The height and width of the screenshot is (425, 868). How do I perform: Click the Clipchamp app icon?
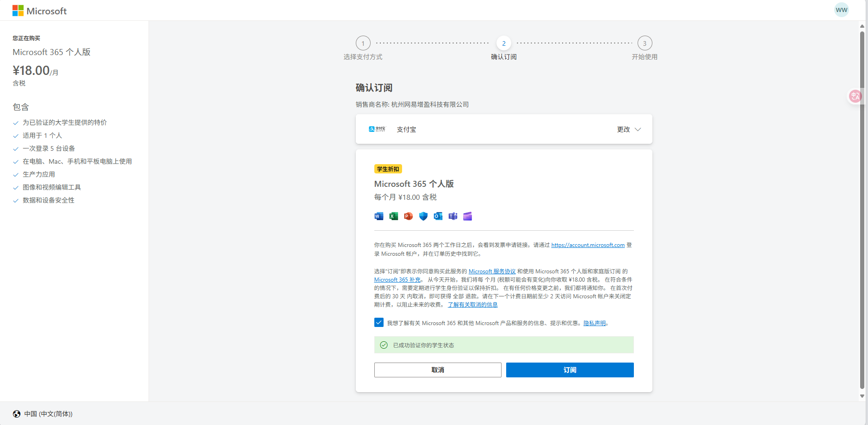pos(467,216)
